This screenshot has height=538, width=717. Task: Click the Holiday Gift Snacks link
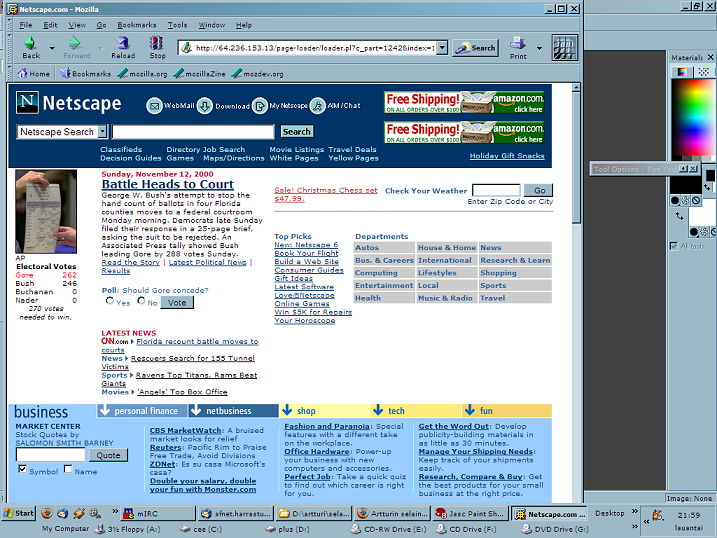[x=507, y=156]
